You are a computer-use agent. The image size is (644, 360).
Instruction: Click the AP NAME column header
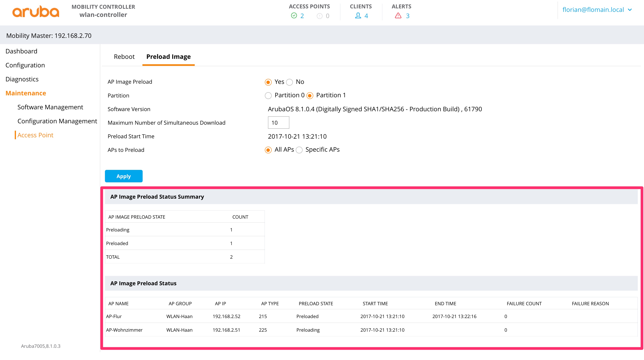(119, 303)
